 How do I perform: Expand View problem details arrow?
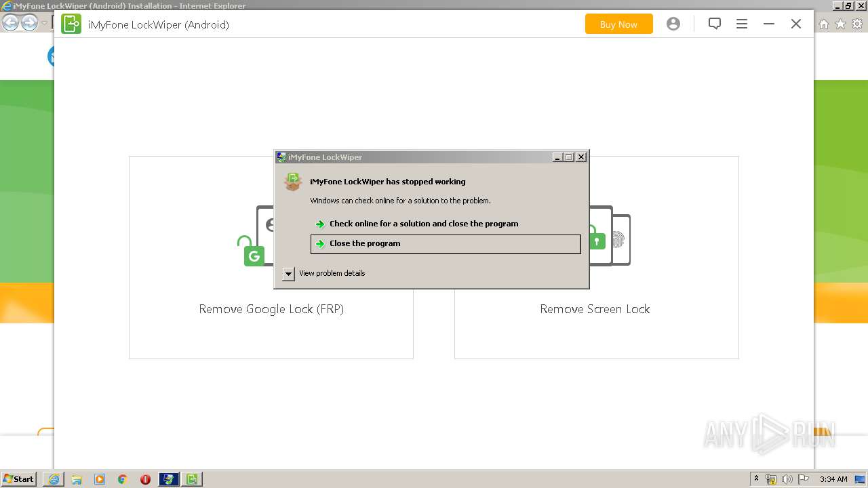coord(288,273)
